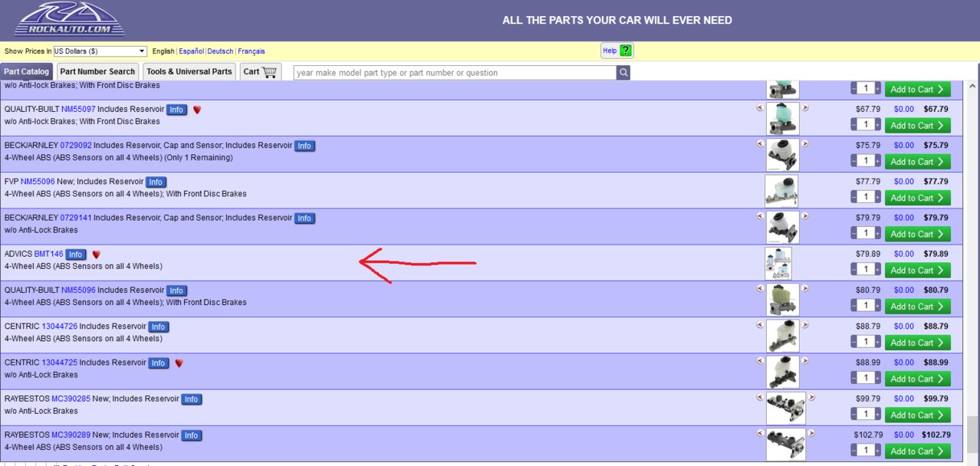
Task: Show next image for CENTRIC 13044725
Action: [x=805, y=362]
